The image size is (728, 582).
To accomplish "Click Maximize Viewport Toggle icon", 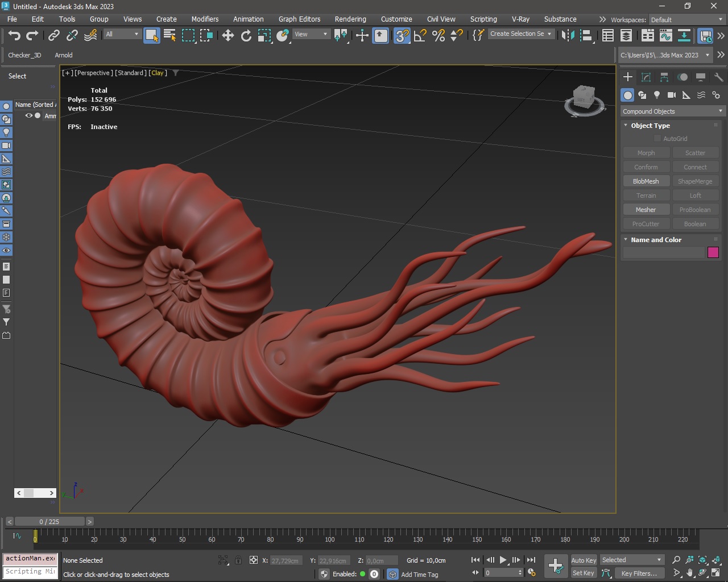I will (x=716, y=573).
